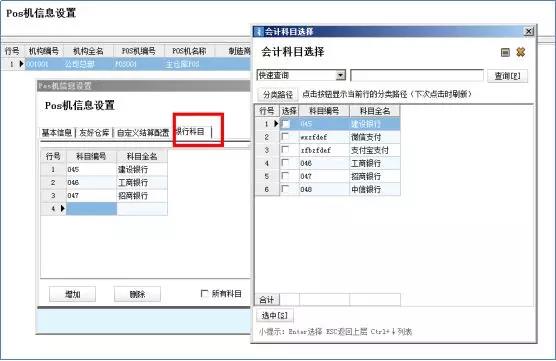Viewport: 556px width, 361px height.
Task: Click the green list icon in account dialog
Action: (x=505, y=52)
